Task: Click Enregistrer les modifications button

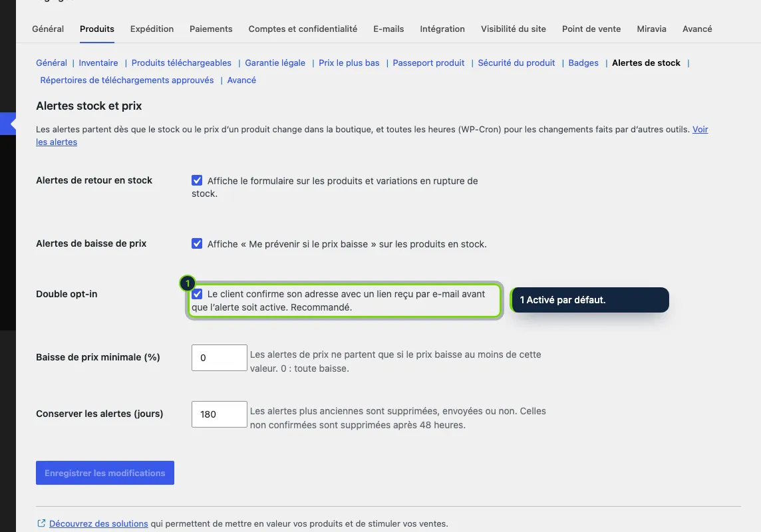Action: (x=105, y=473)
